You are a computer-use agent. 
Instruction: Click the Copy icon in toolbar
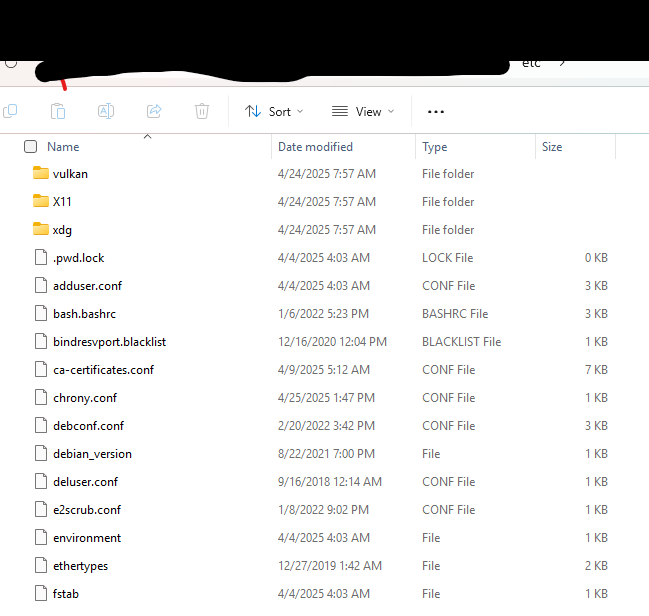(x=10, y=111)
